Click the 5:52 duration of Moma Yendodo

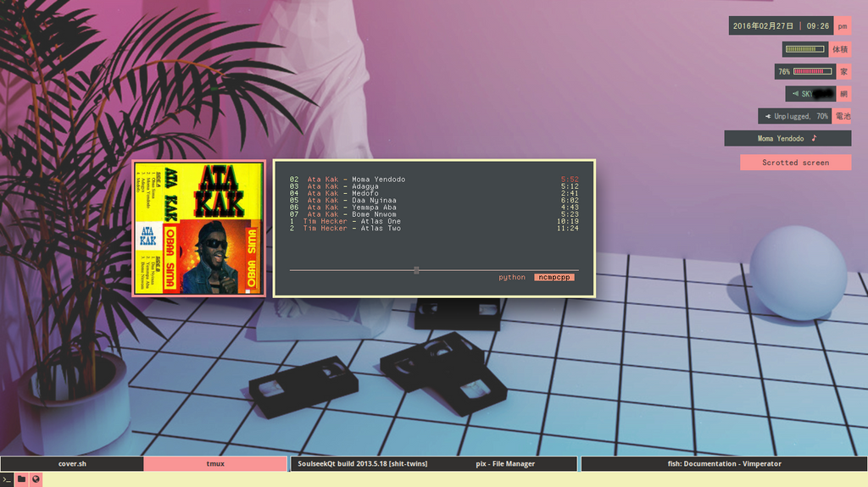[570, 180]
